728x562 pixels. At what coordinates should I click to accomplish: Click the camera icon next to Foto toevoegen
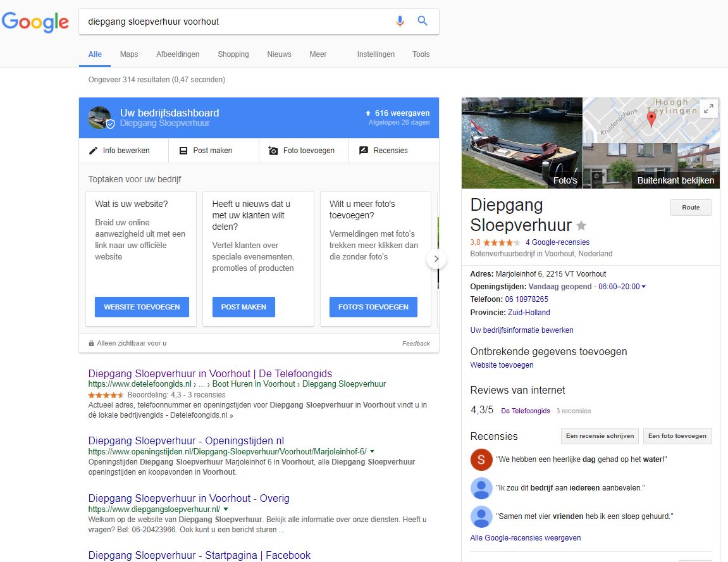pos(273,151)
